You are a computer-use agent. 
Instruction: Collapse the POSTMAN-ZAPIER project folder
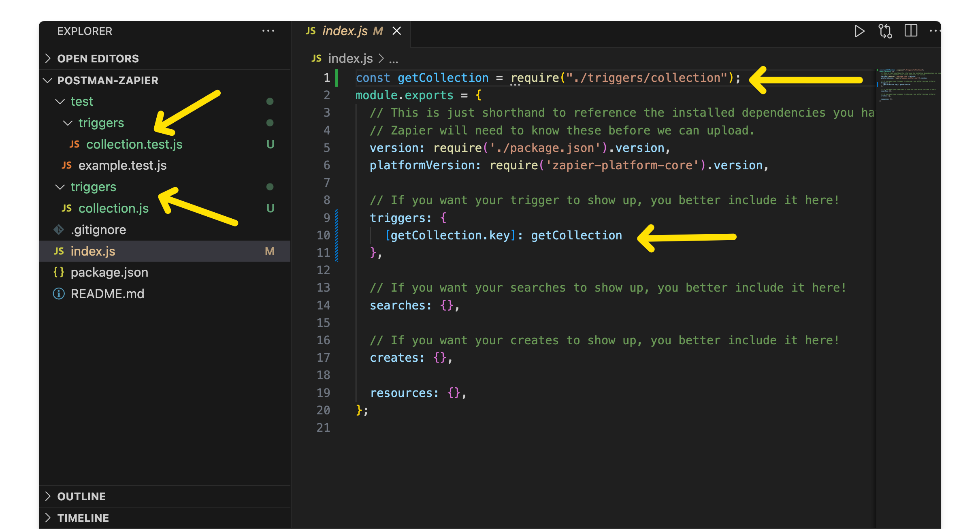[107, 80]
